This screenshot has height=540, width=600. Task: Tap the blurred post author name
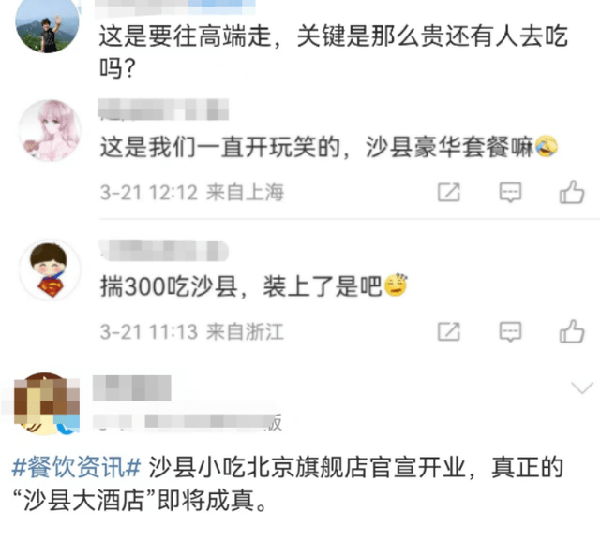click(132, 388)
